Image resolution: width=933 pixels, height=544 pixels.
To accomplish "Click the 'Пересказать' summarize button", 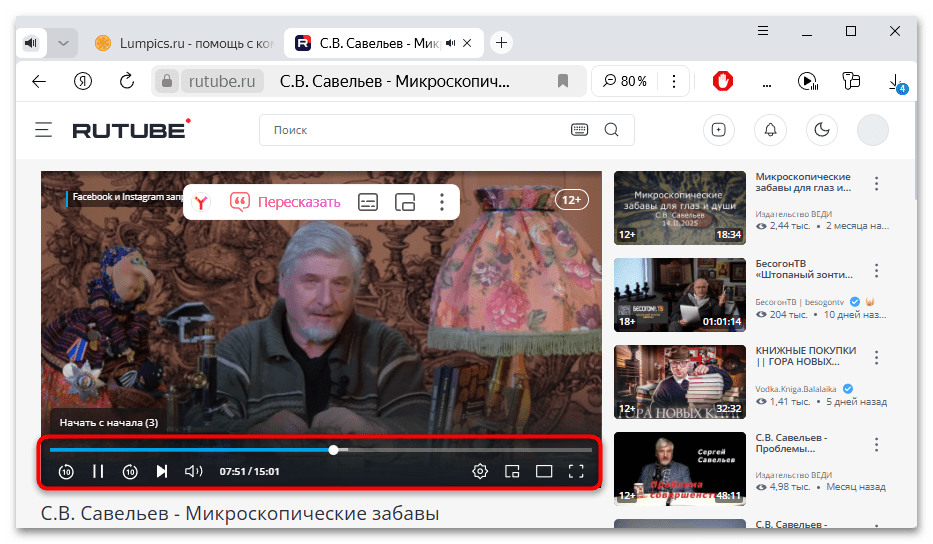I will coord(286,202).
